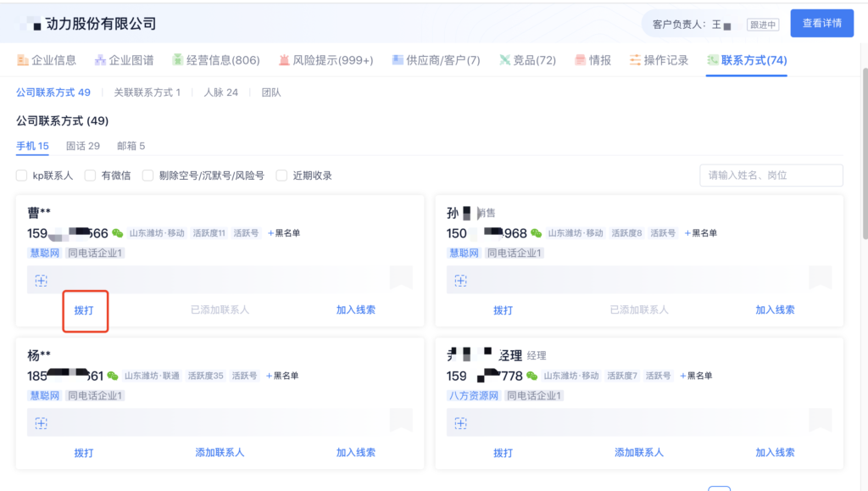
Task: Check 剔除空号/沉默号/风险号 filter
Action: (148, 176)
